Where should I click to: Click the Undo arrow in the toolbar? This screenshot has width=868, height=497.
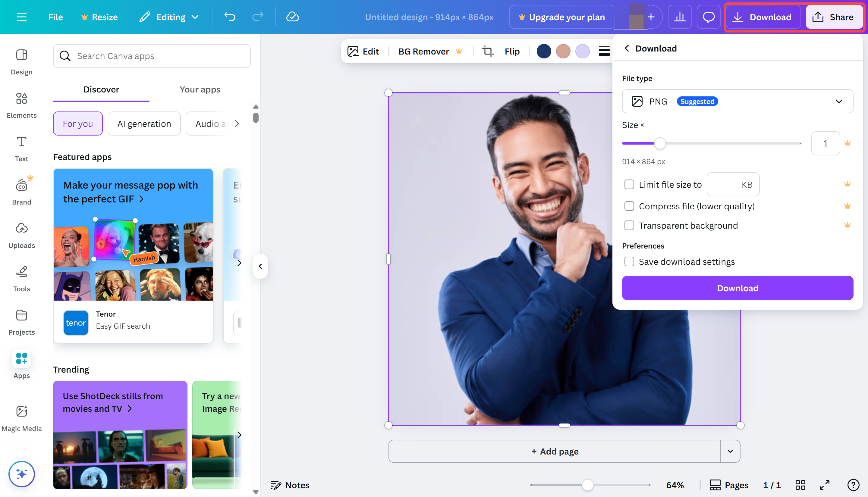point(229,17)
